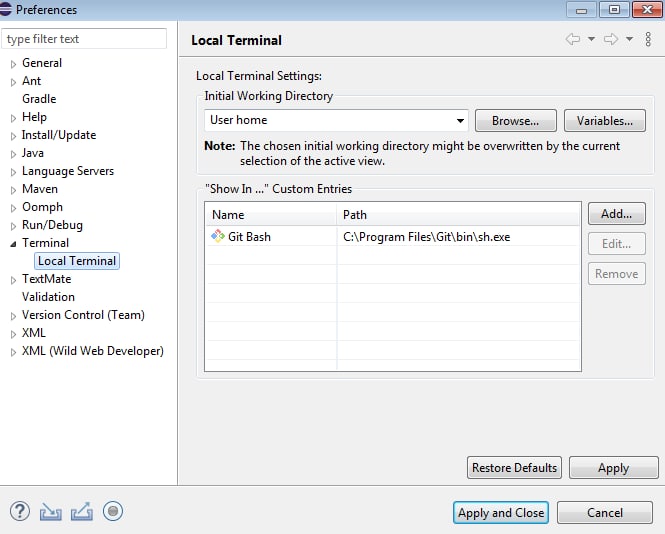The width and height of the screenshot is (665, 534).
Task: Select the Git Bash row name
Action: 249,237
